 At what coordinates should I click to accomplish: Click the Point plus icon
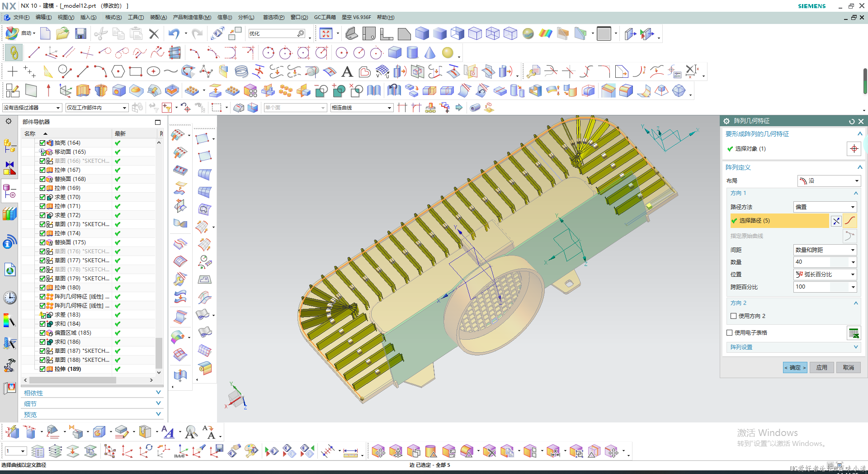(13, 71)
